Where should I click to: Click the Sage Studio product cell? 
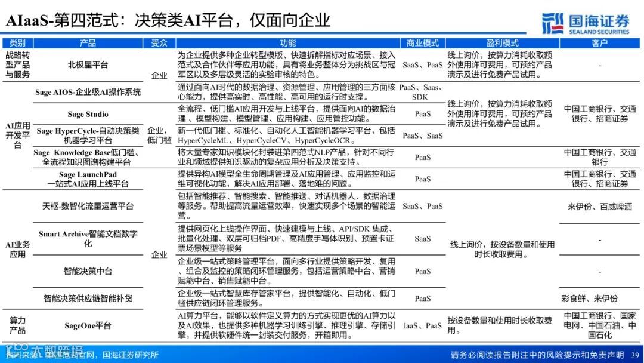pyautogui.click(x=88, y=114)
